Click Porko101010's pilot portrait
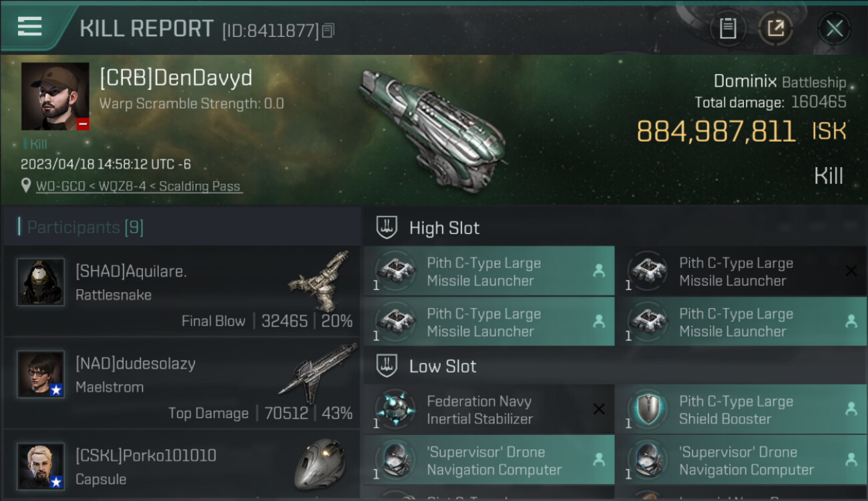Screen dimensions: 868x501 (x=41, y=466)
